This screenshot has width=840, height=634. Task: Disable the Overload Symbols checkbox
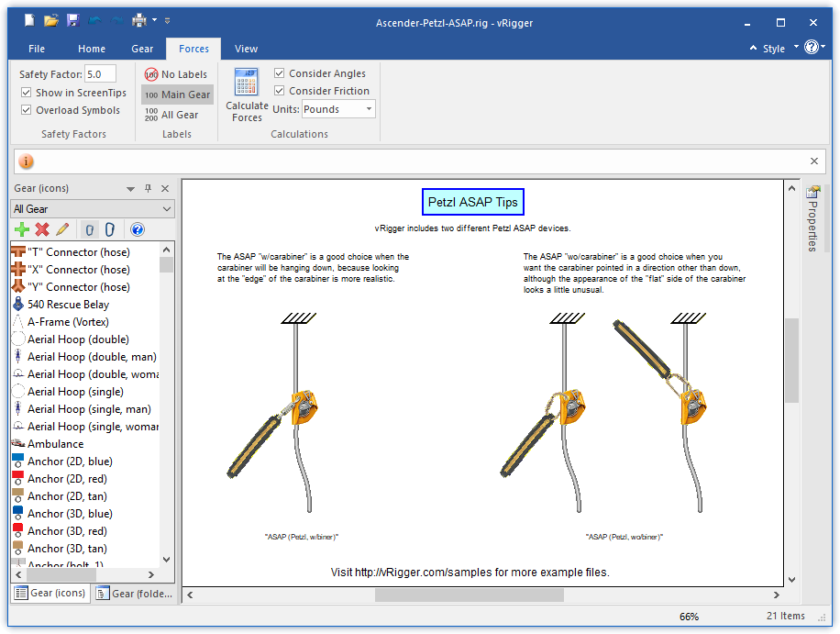[27, 110]
